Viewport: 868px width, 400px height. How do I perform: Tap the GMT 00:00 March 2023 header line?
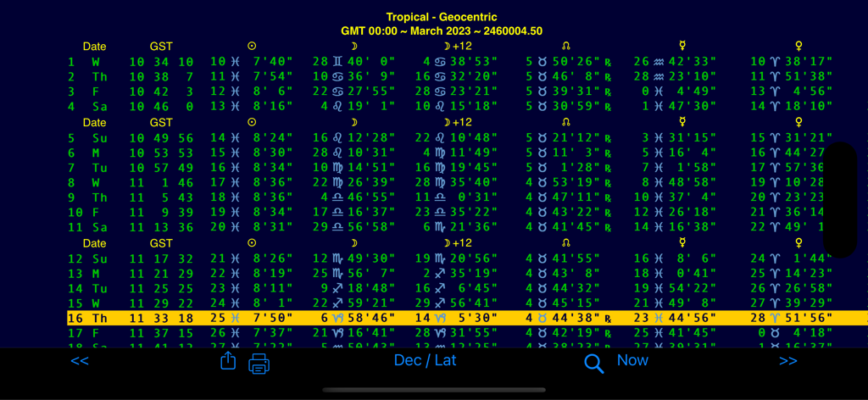(441, 31)
